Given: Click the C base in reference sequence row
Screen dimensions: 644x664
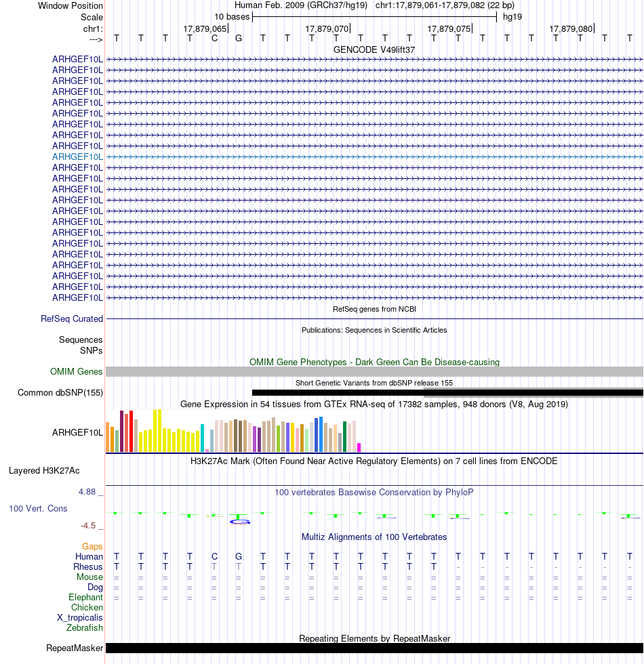Looking at the screenshot, I should [x=214, y=39].
